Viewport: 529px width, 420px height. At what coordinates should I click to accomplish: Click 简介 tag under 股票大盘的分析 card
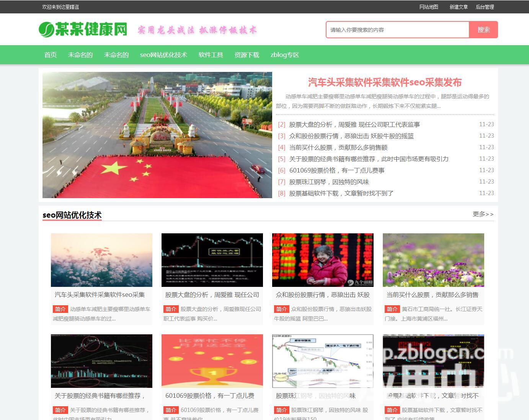(171, 309)
